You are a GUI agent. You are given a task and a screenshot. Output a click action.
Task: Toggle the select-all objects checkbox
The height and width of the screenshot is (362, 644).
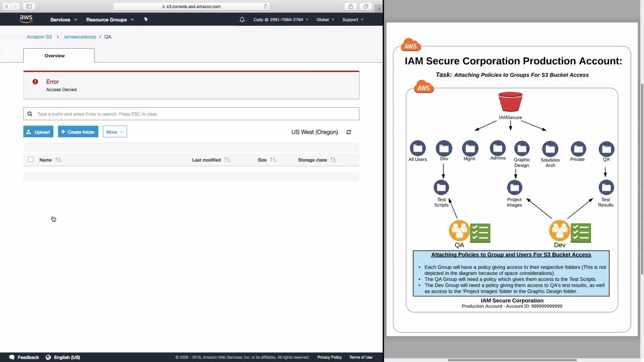tap(31, 159)
